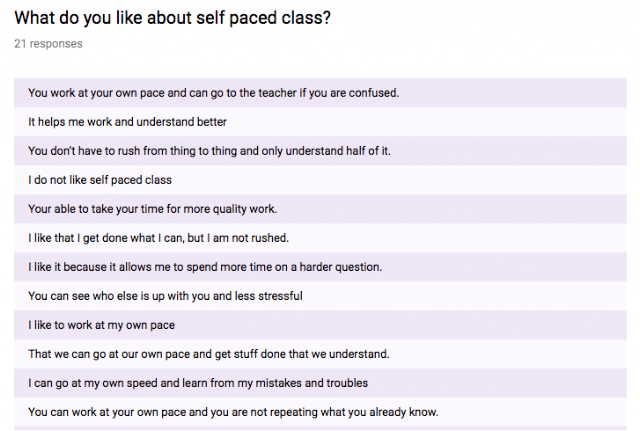Click the response about getting stuff done that we understand

click(x=208, y=354)
